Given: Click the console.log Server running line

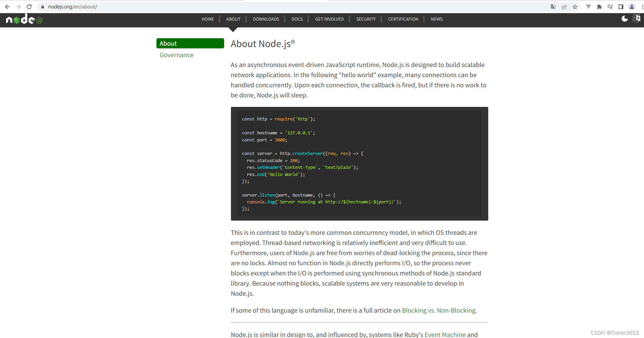Looking at the screenshot, I should tap(324, 202).
